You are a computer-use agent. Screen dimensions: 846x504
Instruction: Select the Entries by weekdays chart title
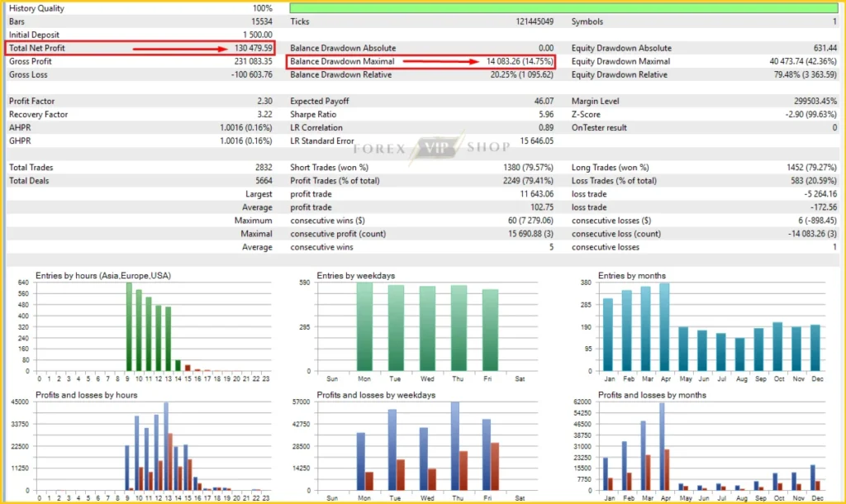pyautogui.click(x=355, y=276)
